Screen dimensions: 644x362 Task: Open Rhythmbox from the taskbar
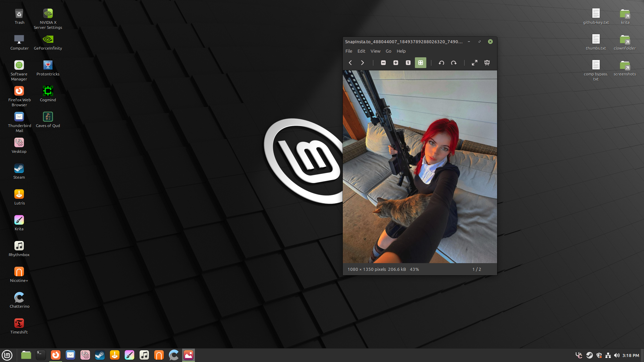coord(144,355)
